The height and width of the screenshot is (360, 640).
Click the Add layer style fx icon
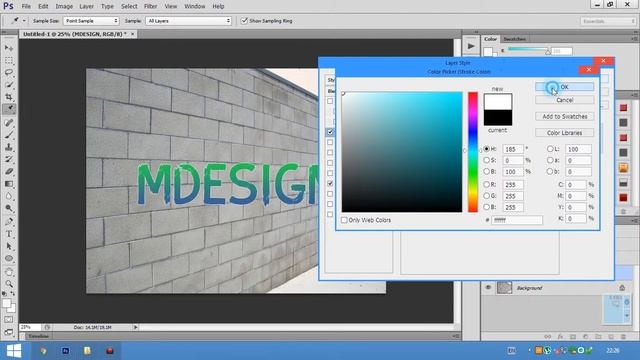tap(560, 337)
